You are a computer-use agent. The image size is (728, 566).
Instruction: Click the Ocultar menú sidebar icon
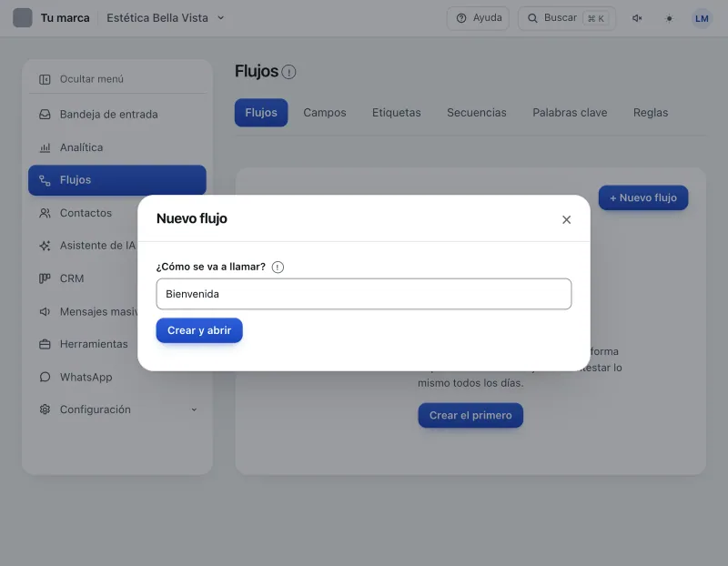45,79
